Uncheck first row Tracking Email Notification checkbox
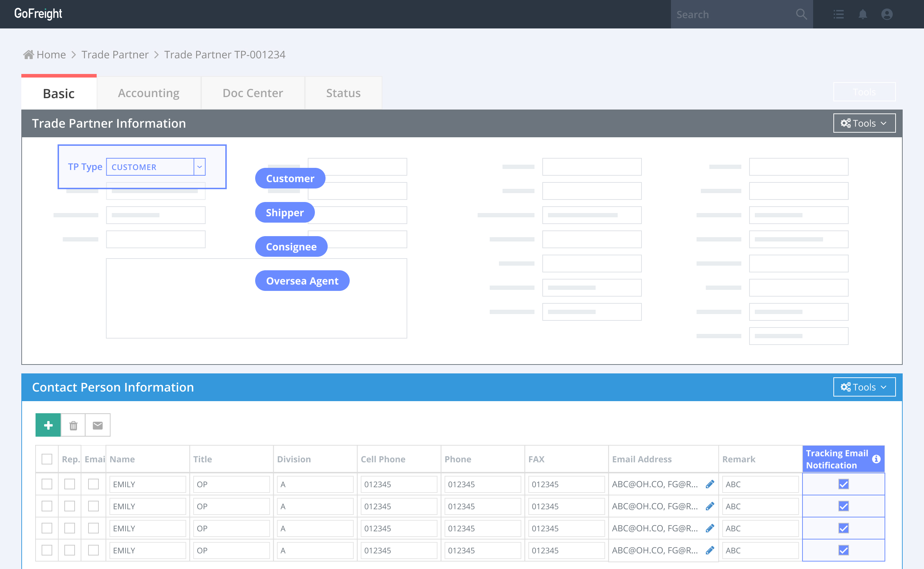Image resolution: width=924 pixels, height=569 pixels. pyautogui.click(x=843, y=484)
